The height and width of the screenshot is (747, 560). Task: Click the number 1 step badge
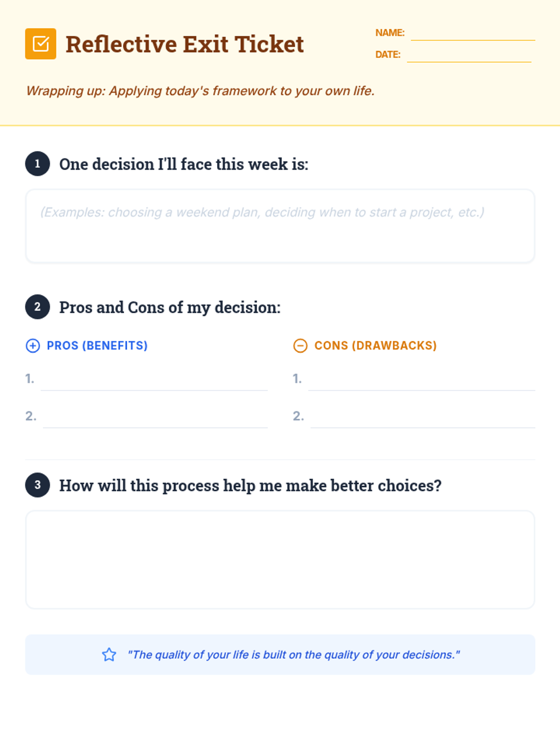[37, 164]
